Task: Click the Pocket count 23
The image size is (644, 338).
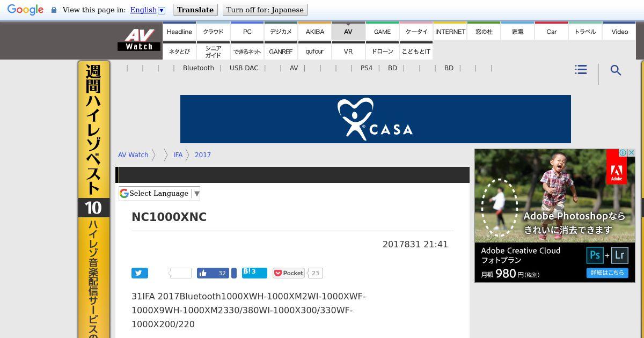Action: click(x=315, y=273)
